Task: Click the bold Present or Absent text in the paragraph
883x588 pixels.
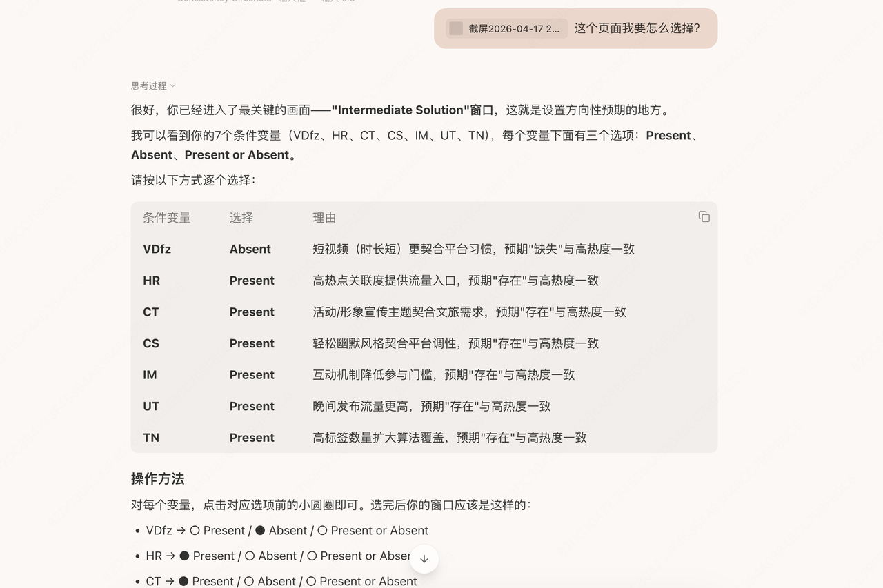Action: [x=237, y=154]
